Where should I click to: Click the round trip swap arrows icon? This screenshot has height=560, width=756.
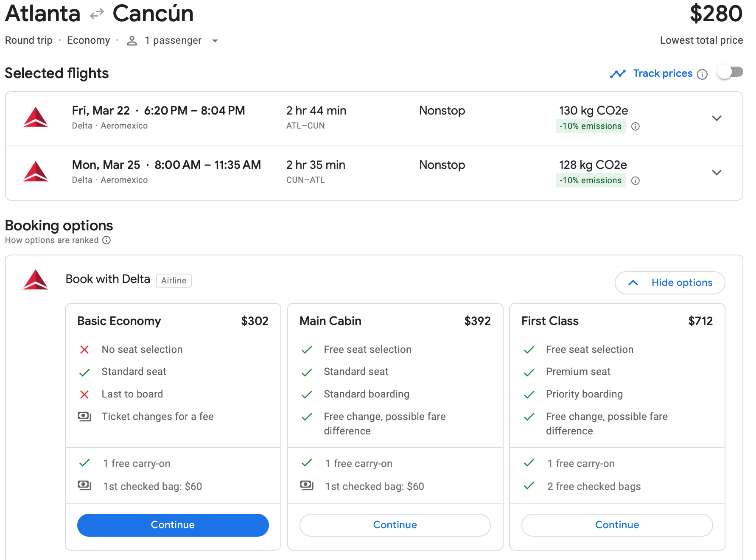(x=97, y=14)
